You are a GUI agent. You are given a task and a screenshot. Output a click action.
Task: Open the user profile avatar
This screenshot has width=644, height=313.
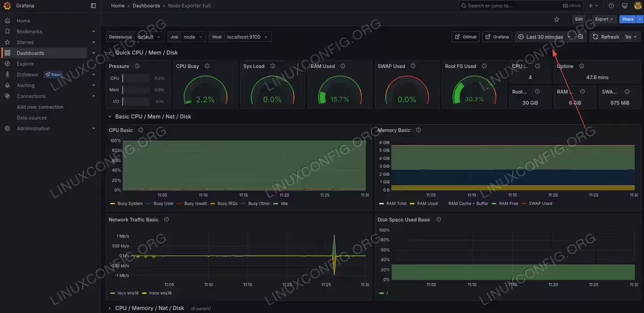(x=638, y=6)
